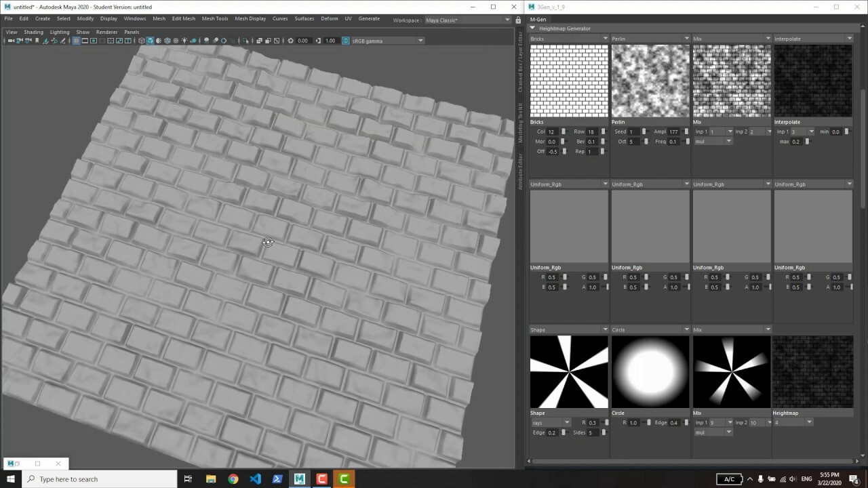Open the rays dropdown in the Shape node
This screenshot has height=488, width=868.
click(x=549, y=422)
